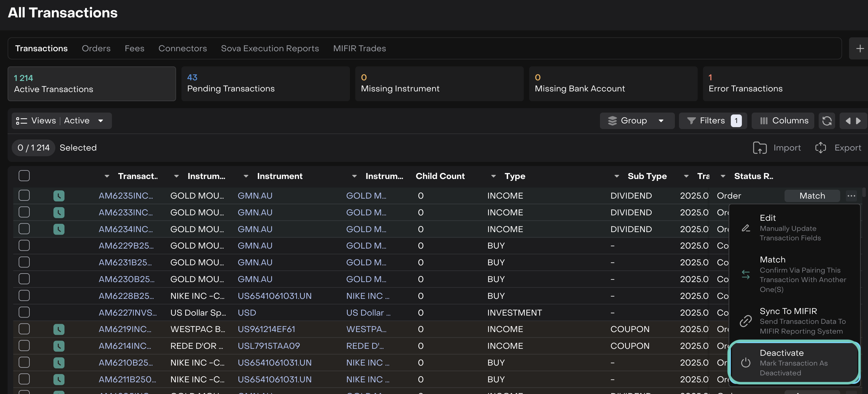Click the Match button on the first row
868x394 pixels.
tap(812, 196)
